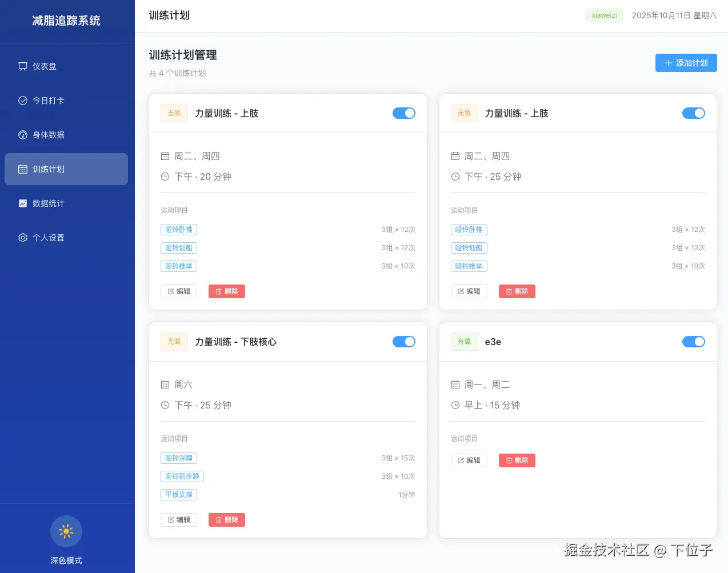728x573 pixels.
Task: Click the sun icon to switch 深色模式
Action: [x=66, y=531]
